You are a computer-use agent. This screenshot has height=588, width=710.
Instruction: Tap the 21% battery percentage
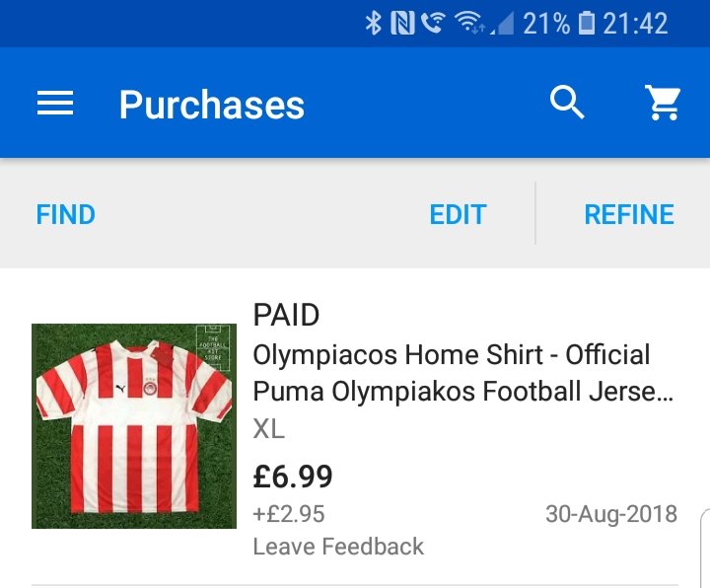tap(546, 23)
